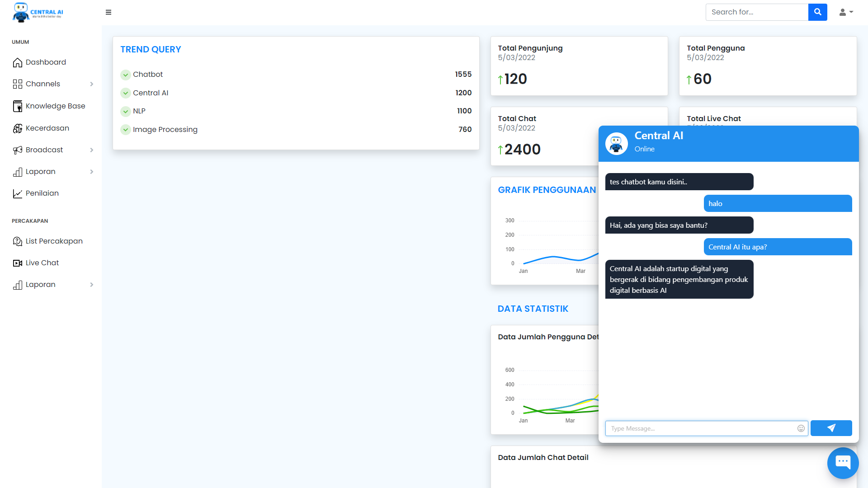The height and width of the screenshot is (488, 868).
Task: Click the Chatbot trend query row label
Action: [148, 75]
